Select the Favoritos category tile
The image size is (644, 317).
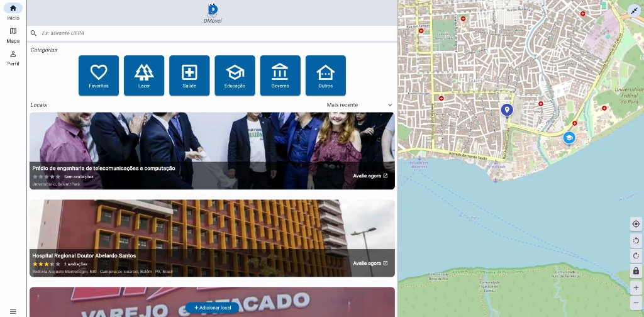pos(99,75)
